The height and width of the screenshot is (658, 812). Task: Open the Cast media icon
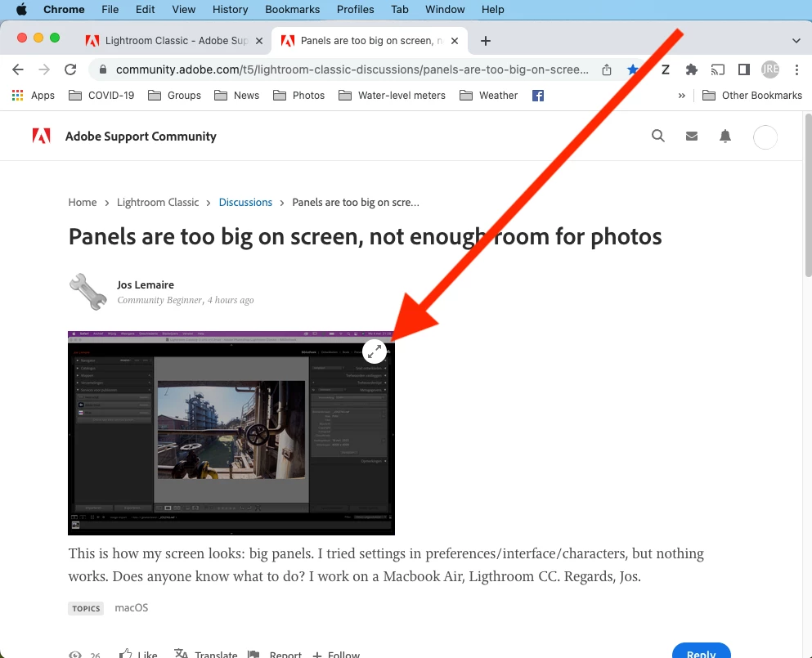tap(718, 69)
